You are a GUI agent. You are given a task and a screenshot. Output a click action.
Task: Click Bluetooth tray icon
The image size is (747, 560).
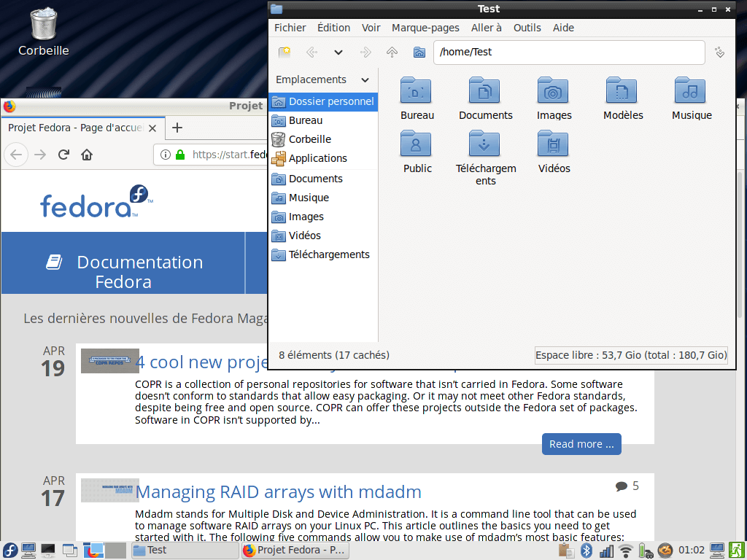pos(587,551)
